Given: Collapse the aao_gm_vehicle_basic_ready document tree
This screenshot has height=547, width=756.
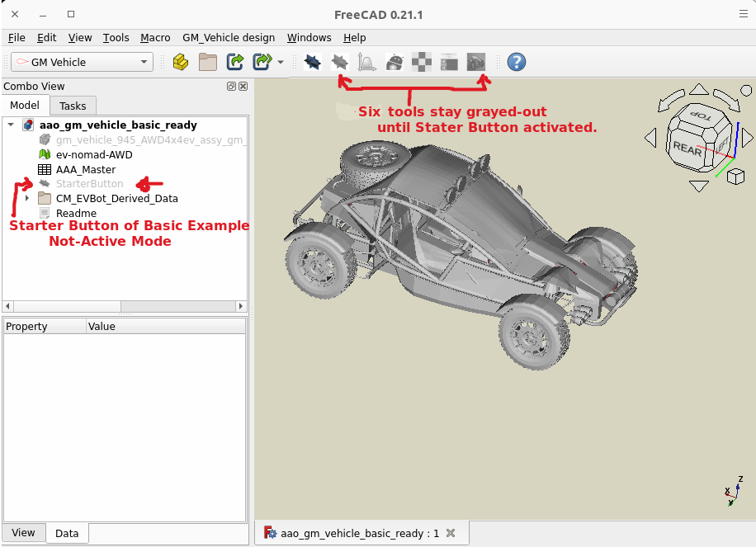Looking at the screenshot, I should (x=11, y=125).
